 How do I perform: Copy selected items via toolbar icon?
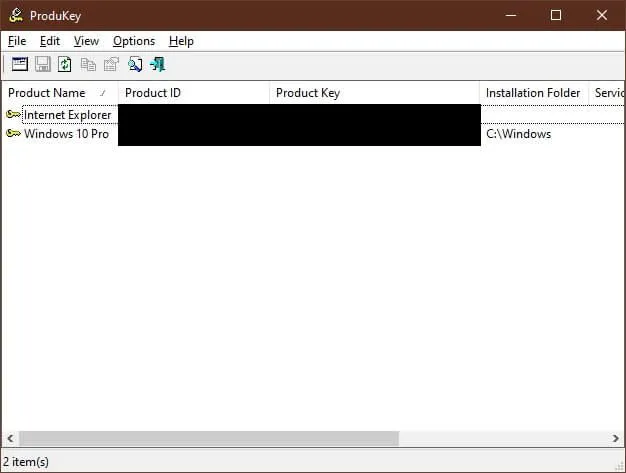click(x=88, y=64)
